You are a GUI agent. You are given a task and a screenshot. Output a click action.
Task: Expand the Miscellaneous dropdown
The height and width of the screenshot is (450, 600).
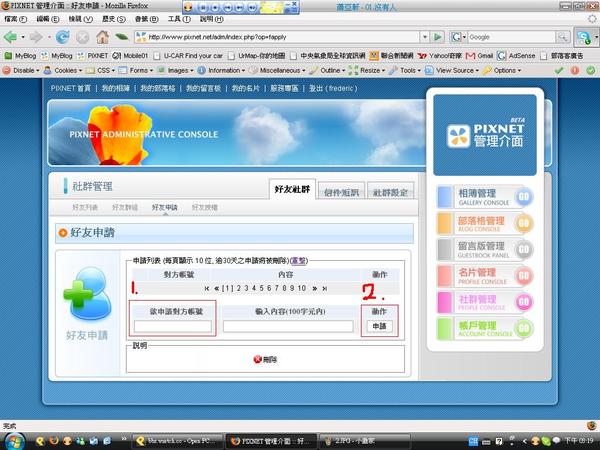point(277,70)
